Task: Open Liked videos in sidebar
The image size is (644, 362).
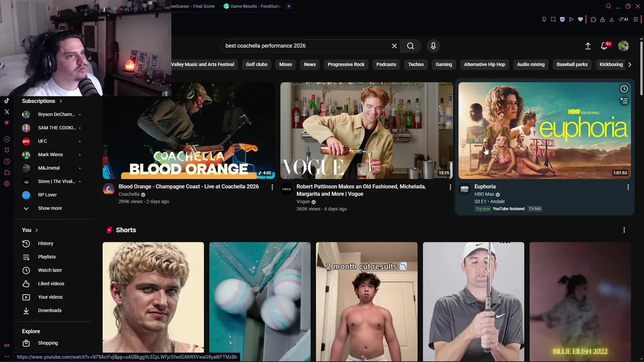Action: 52,284
